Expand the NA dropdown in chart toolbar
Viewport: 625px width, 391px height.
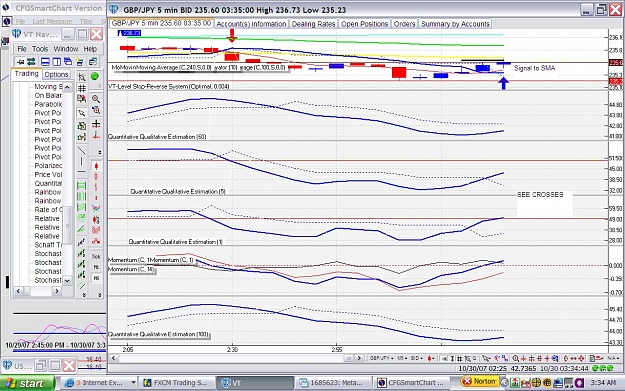(x=613, y=358)
